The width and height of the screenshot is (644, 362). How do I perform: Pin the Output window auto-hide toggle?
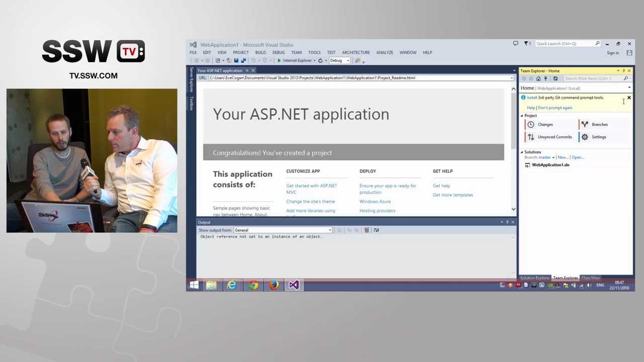507,222
